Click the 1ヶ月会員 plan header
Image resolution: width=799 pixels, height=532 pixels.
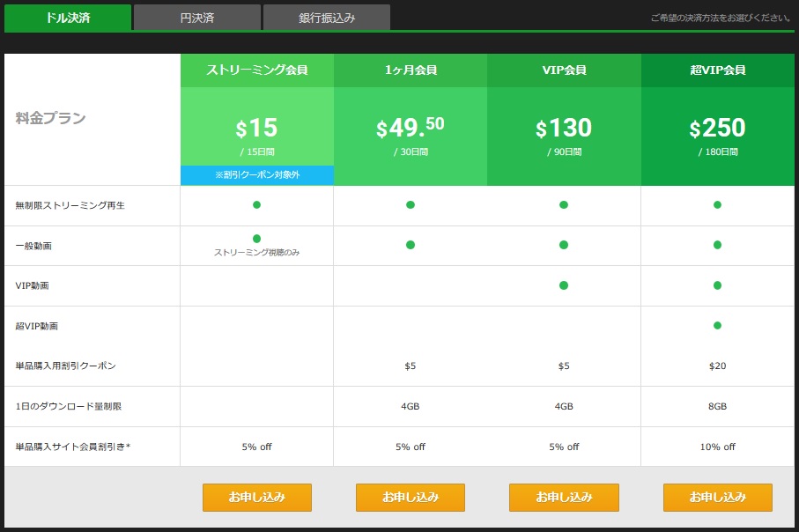[x=410, y=70]
